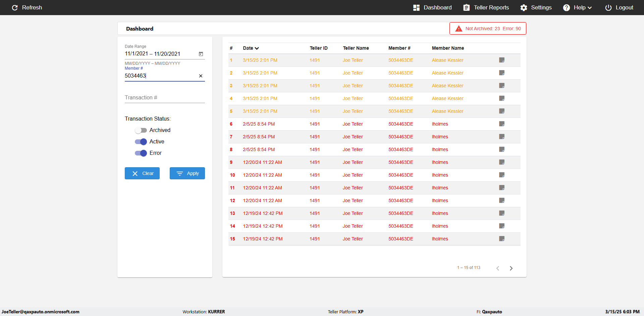Viewport: 644px width, 316px height.
Task: Click the Not Archived warning alert icon
Action: (x=459, y=29)
